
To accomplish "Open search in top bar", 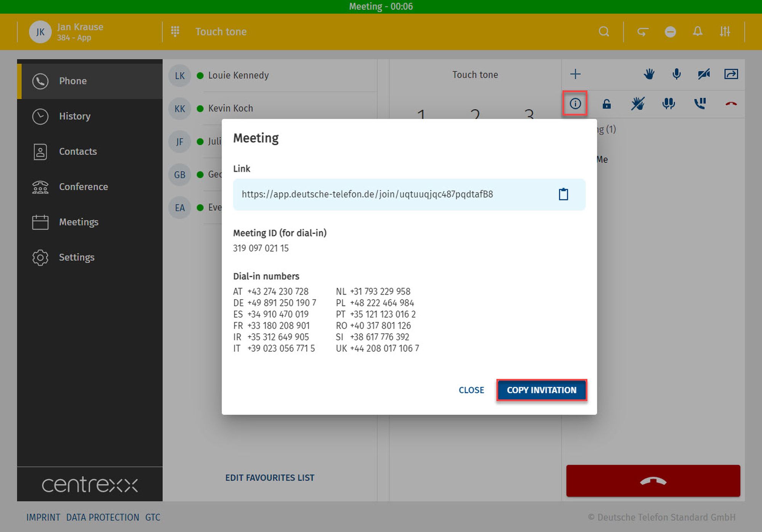I will (x=604, y=32).
